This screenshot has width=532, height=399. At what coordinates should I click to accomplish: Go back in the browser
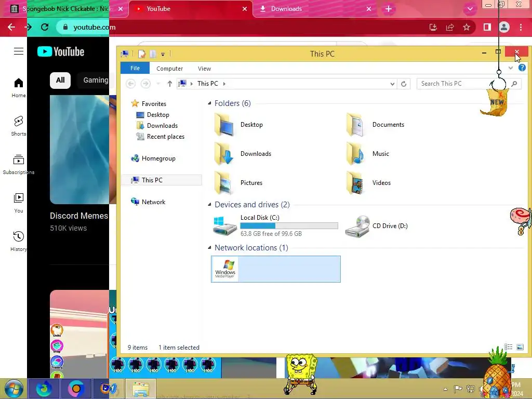coord(11,27)
